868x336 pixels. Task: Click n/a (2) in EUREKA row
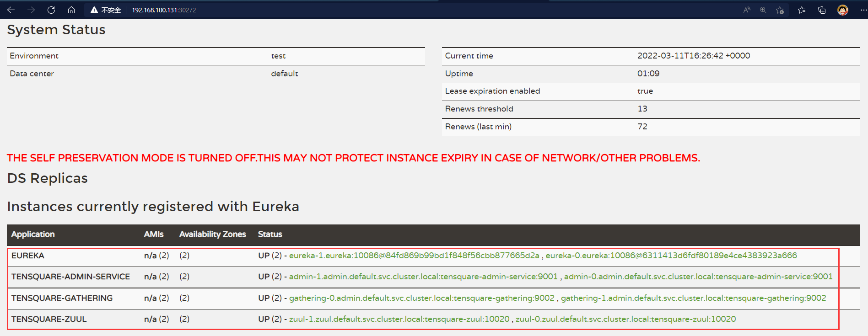[x=156, y=256]
